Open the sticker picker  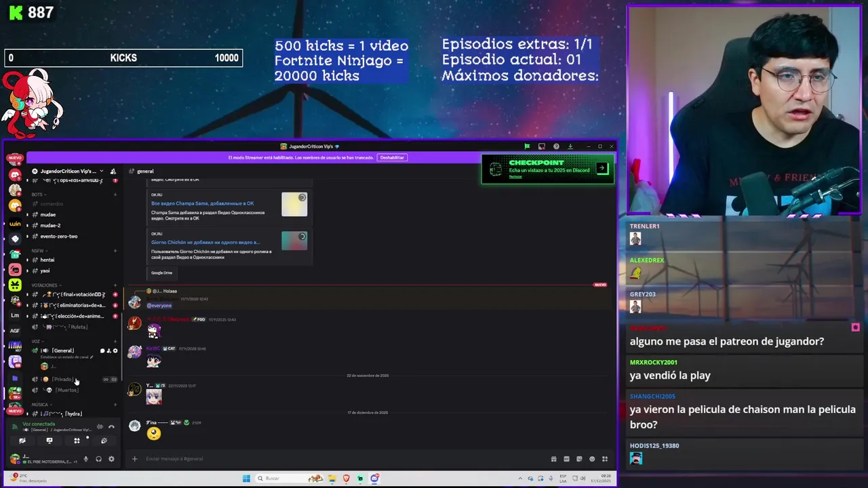579,459
